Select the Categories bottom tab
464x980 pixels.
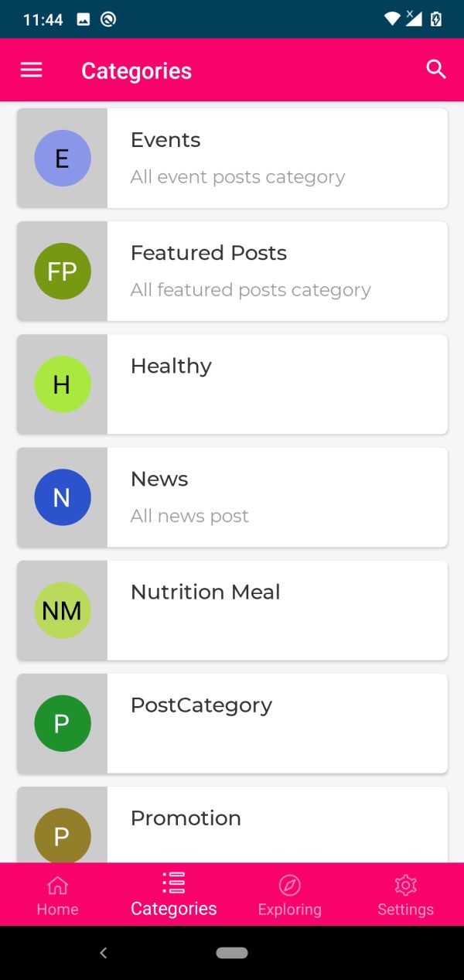point(174,895)
